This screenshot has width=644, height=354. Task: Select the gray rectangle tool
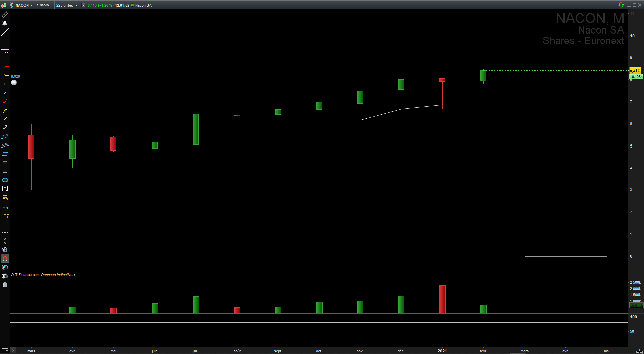[x=5, y=171]
